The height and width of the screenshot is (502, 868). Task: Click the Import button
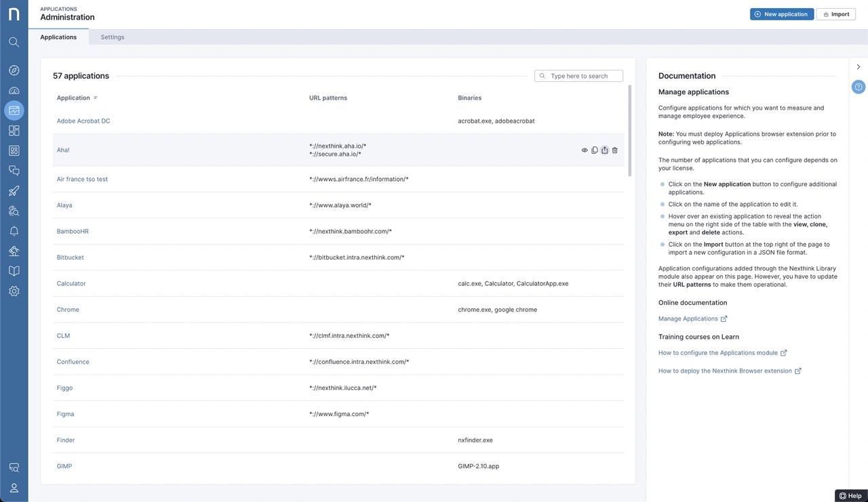tap(835, 14)
